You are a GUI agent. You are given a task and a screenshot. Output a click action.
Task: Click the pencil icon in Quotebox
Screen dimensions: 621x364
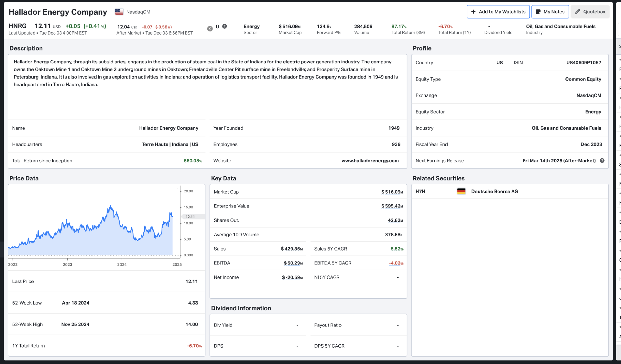(x=577, y=12)
